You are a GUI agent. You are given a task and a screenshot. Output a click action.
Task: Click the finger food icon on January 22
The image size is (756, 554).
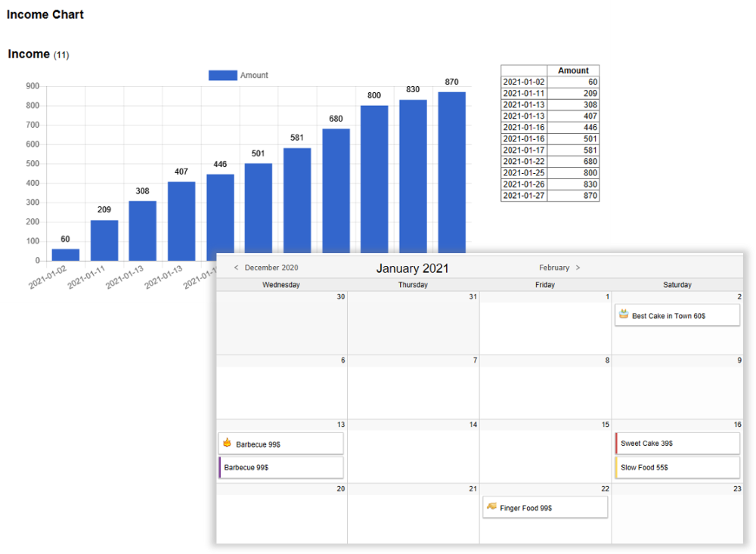pos(491,506)
